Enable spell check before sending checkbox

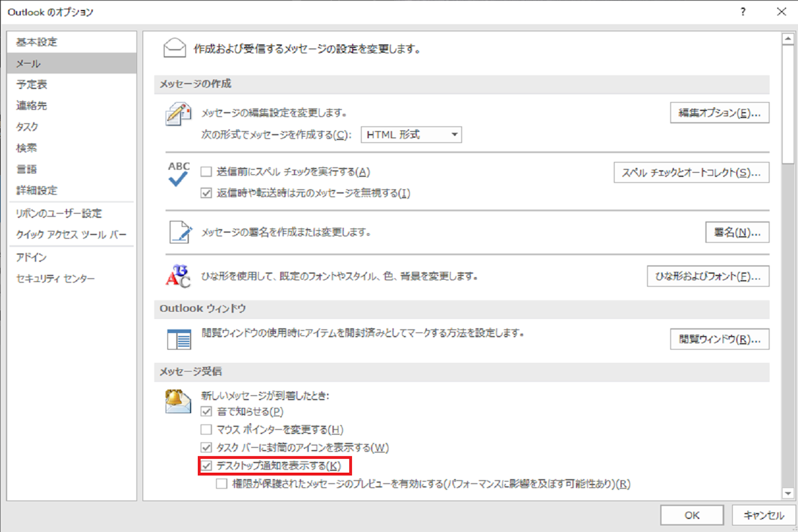click(x=206, y=172)
